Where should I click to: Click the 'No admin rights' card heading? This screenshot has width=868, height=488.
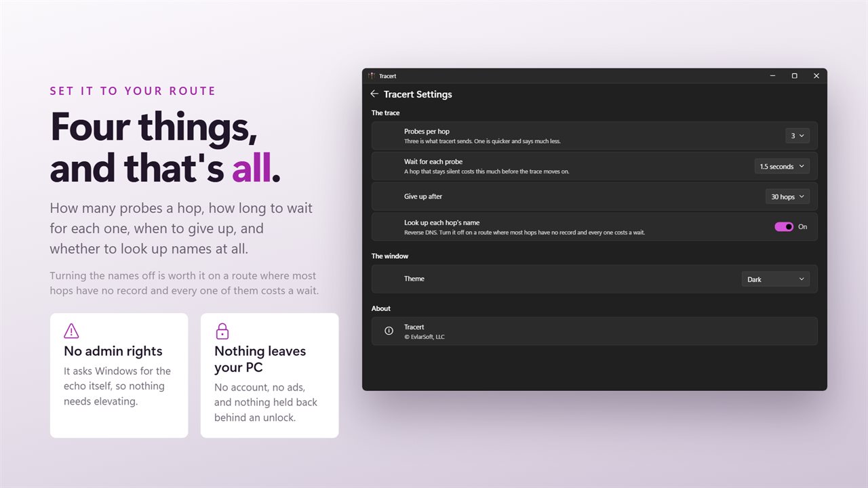click(113, 351)
